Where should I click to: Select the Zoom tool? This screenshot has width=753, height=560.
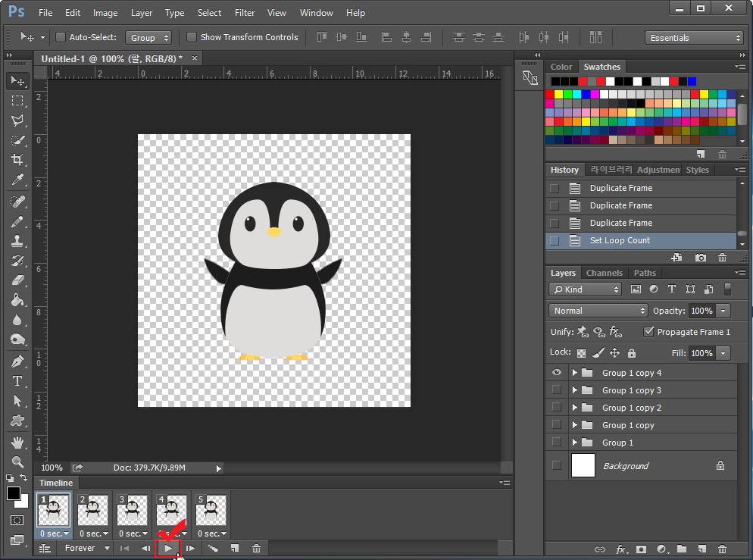click(17, 461)
